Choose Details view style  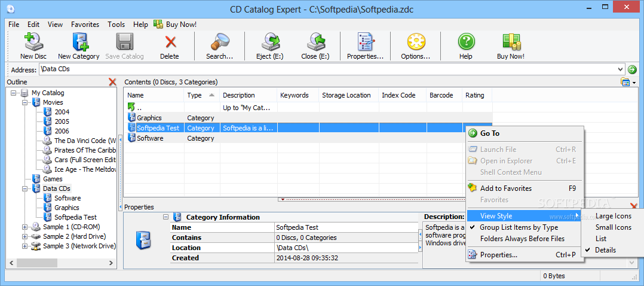[x=605, y=250]
